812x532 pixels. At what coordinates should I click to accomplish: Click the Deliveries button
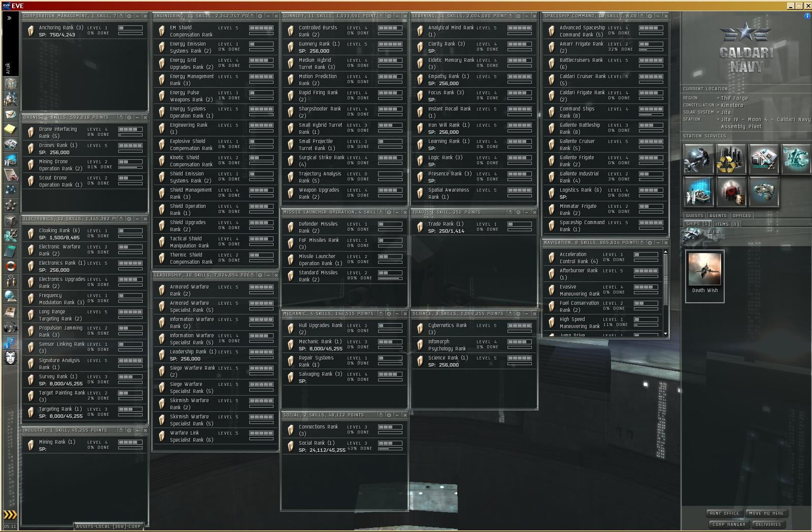click(768, 524)
